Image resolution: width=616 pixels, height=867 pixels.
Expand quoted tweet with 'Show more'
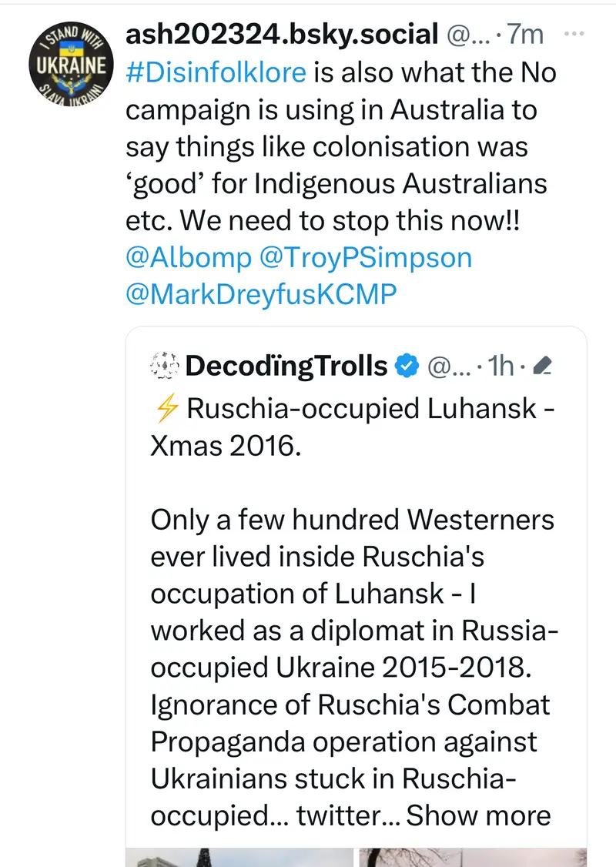click(478, 815)
